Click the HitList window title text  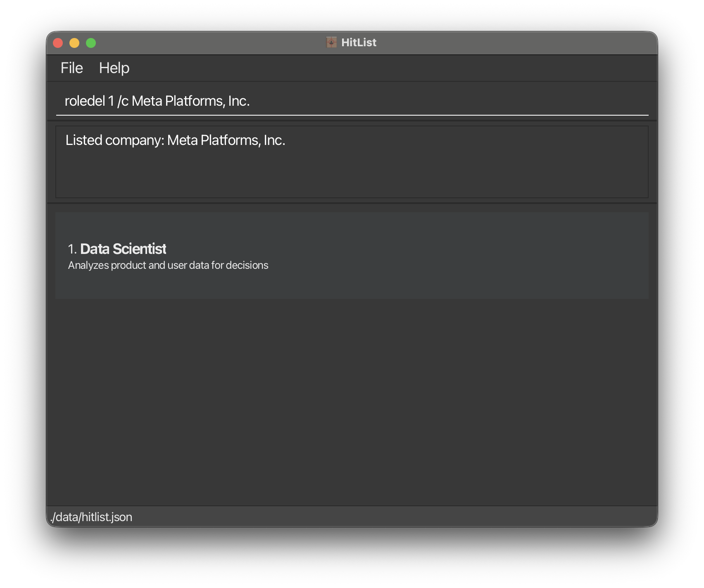point(359,43)
